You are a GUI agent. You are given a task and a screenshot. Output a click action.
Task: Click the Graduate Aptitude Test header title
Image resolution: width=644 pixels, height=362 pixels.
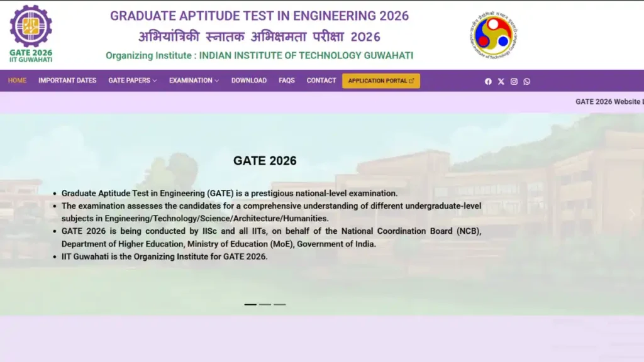tap(259, 16)
